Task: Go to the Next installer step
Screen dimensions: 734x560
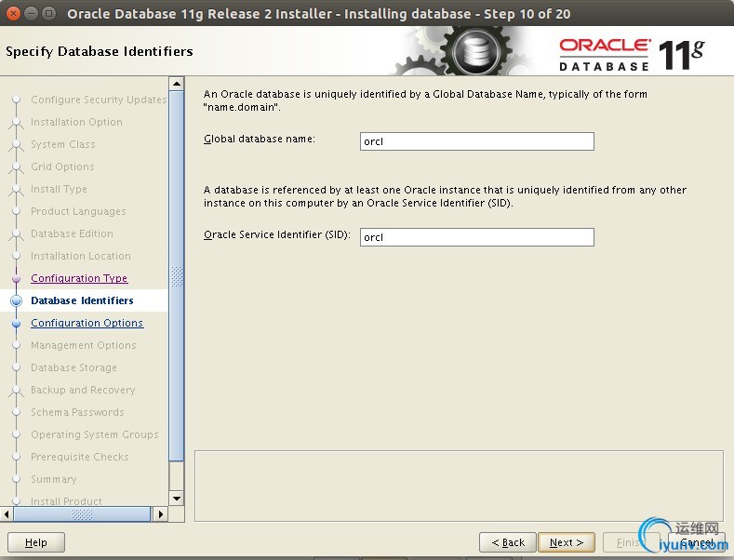Action: (x=567, y=542)
